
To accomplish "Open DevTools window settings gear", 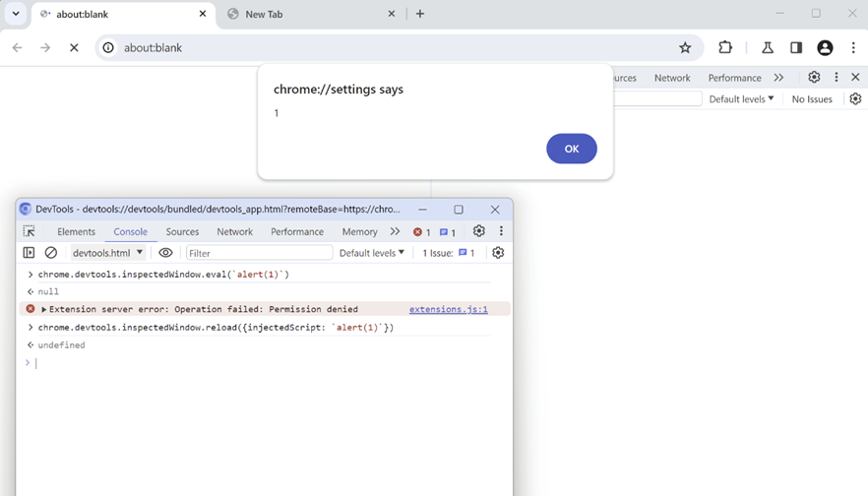I will pyautogui.click(x=479, y=231).
